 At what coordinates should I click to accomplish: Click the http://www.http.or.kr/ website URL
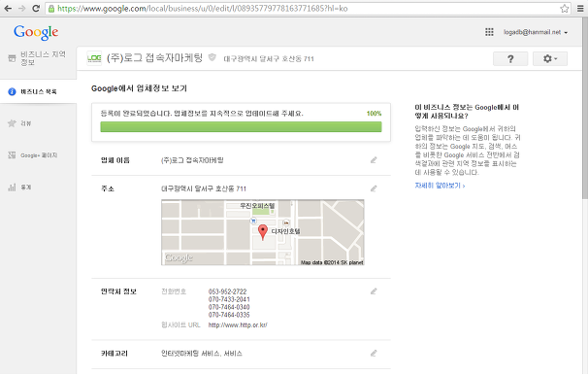[x=238, y=325]
